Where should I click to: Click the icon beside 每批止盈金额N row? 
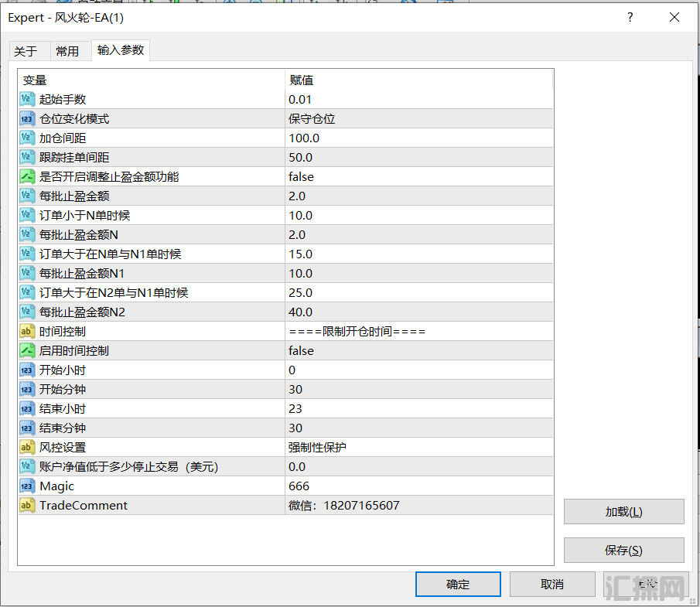27,235
